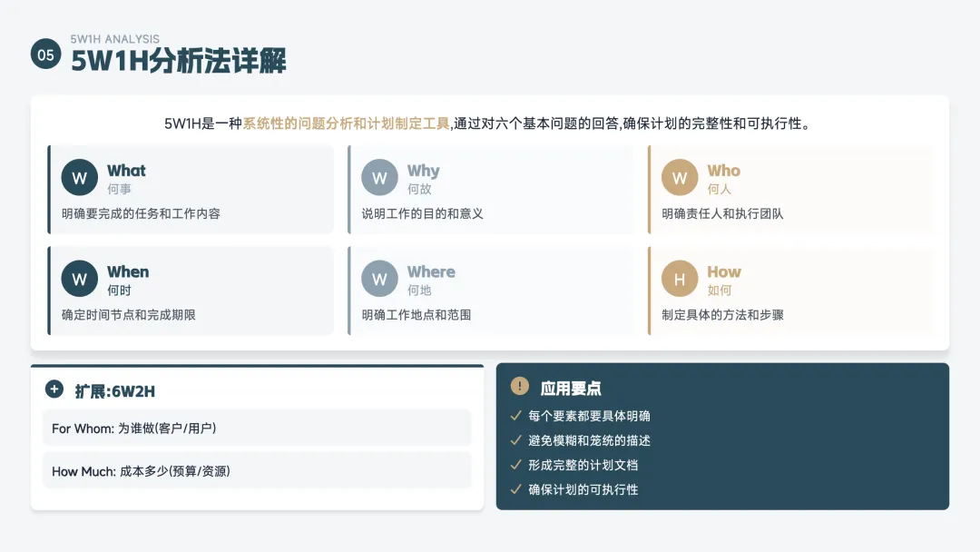Click the gray W icon for Why
Screen dimensions: 980x552
[x=379, y=178]
